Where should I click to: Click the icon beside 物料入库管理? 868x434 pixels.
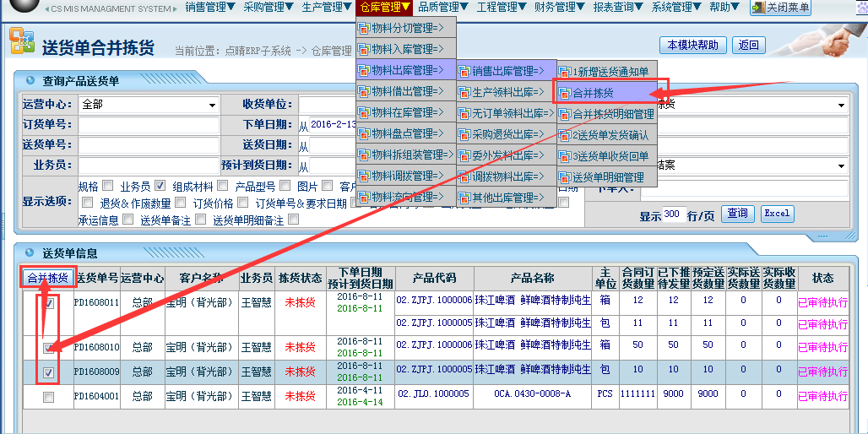(x=364, y=50)
